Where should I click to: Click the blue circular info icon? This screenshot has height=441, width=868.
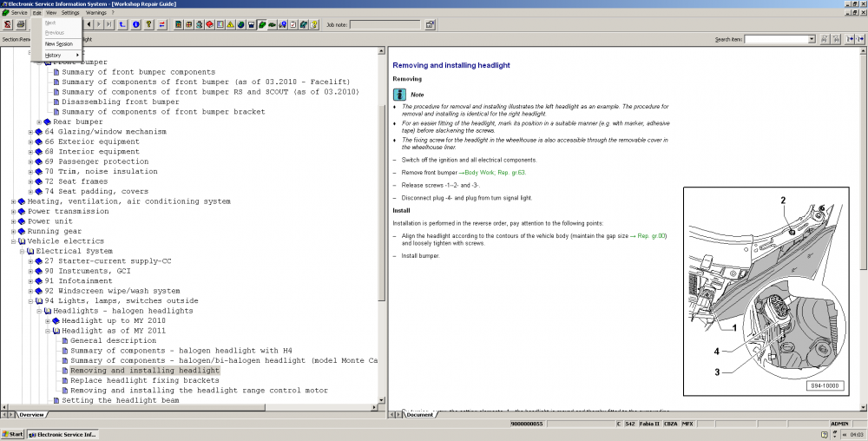pos(136,24)
